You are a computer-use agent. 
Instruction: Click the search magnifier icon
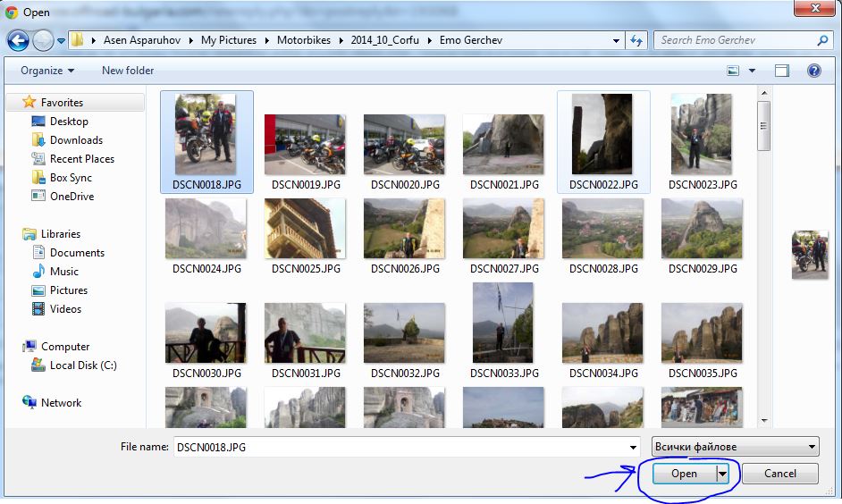tap(822, 40)
